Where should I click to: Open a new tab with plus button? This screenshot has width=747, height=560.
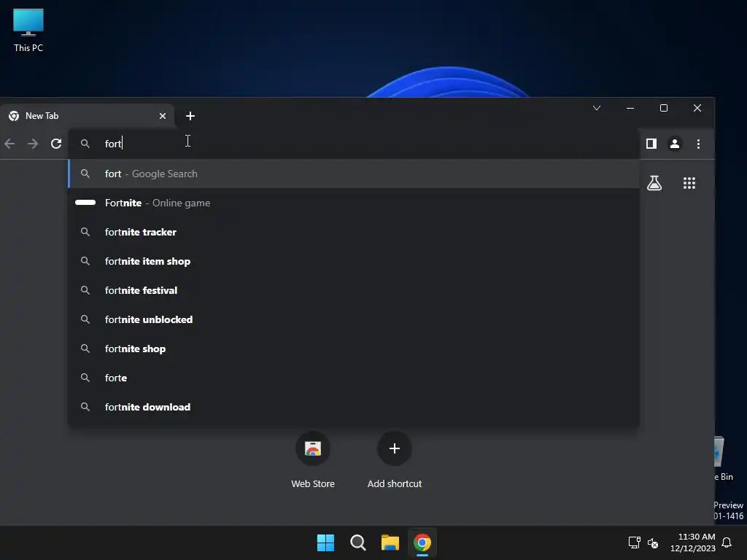point(190,116)
